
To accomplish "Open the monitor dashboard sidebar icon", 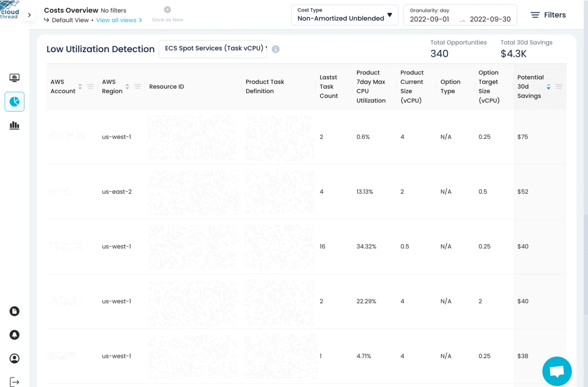I will pyautogui.click(x=14, y=78).
